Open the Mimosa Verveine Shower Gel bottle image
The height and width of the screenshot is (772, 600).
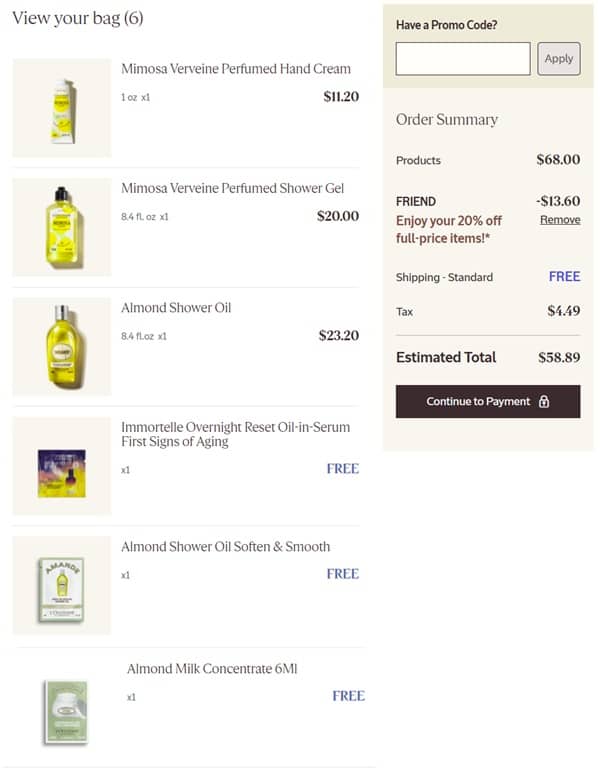(62, 227)
